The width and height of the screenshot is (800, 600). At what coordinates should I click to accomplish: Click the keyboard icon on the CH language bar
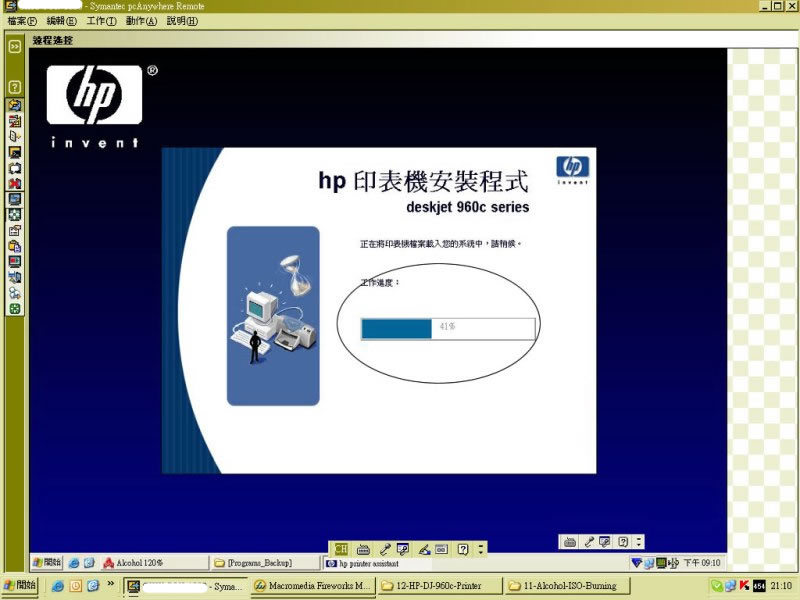363,549
